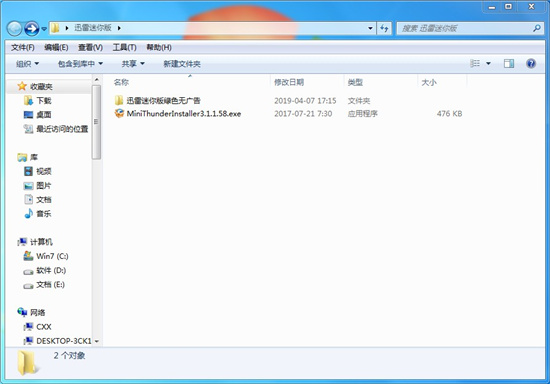Open 下载 in favorites
This screenshot has height=384, width=550.
44,101
